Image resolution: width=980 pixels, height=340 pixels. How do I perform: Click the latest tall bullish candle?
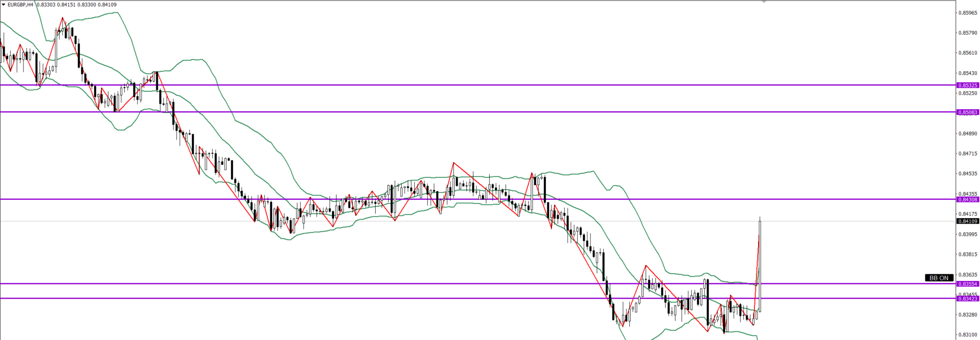[x=760, y=265]
